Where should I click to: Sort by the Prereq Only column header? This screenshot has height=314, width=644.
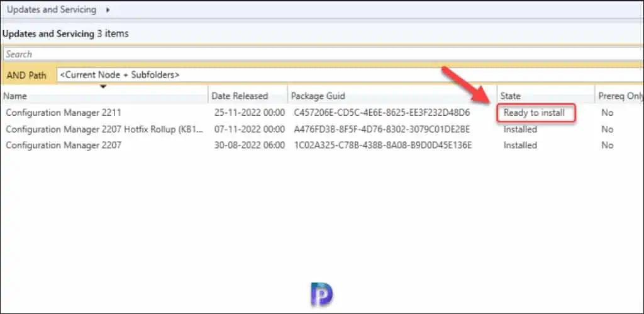[619, 96]
